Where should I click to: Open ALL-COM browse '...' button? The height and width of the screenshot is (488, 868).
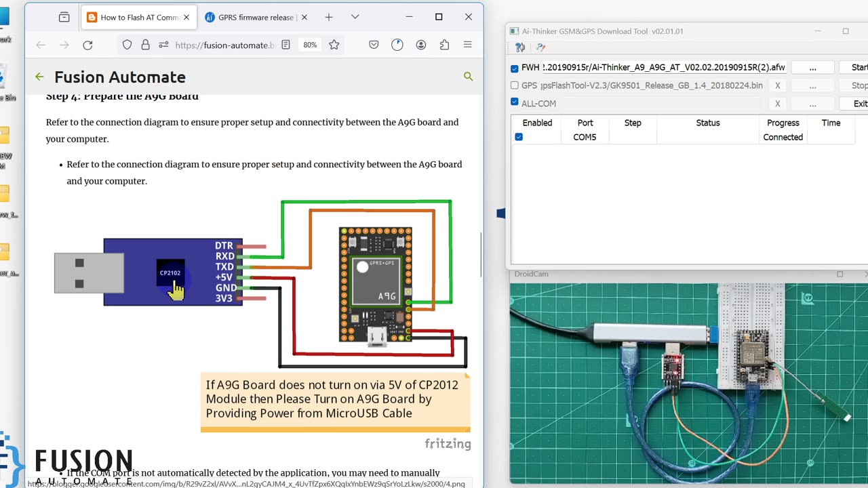[x=812, y=104]
